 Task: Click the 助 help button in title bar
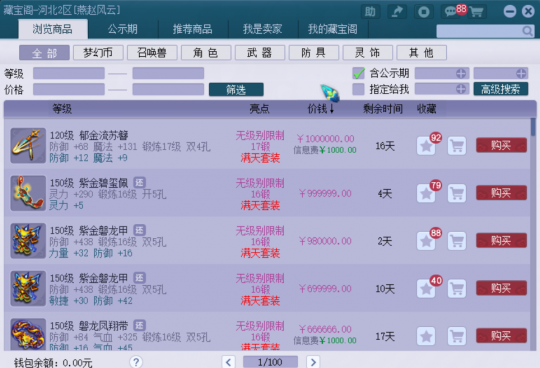(x=370, y=12)
